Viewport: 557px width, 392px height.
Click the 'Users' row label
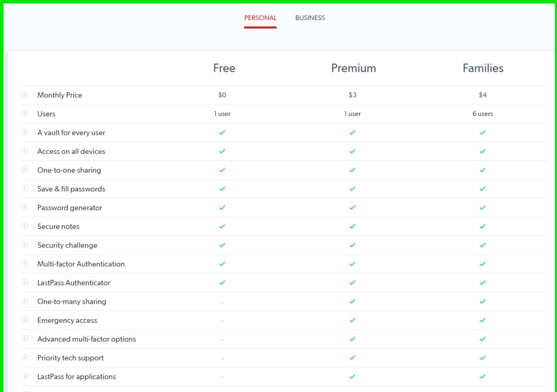pyautogui.click(x=47, y=114)
